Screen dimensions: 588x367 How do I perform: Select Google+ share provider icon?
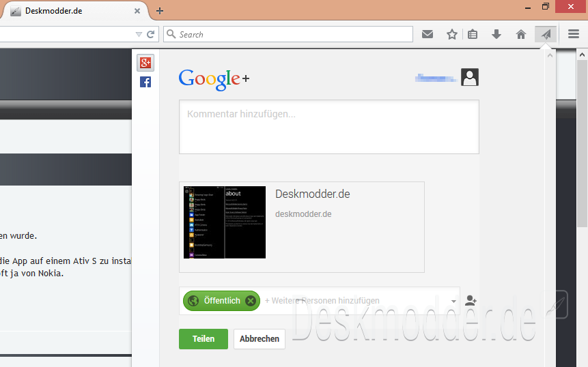pyautogui.click(x=145, y=63)
